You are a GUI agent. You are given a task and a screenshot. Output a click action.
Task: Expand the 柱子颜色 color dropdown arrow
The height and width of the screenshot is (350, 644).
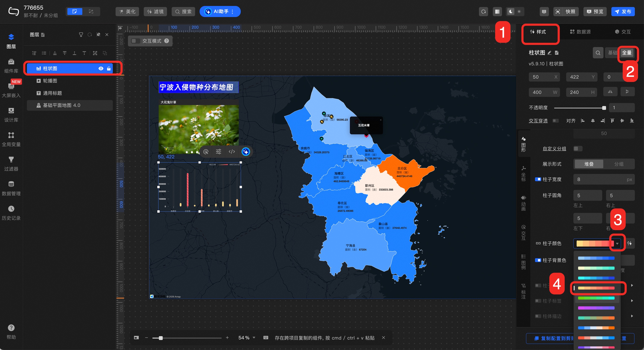(617, 243)
